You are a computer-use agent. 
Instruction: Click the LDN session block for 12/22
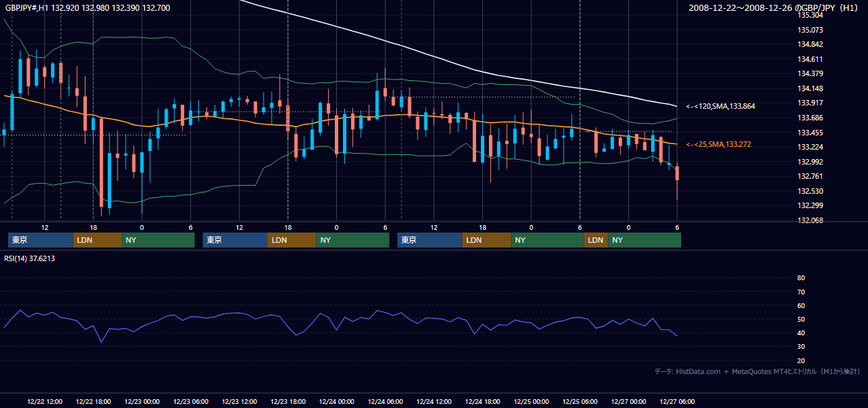pyautogui.click(x=97, y=240)
